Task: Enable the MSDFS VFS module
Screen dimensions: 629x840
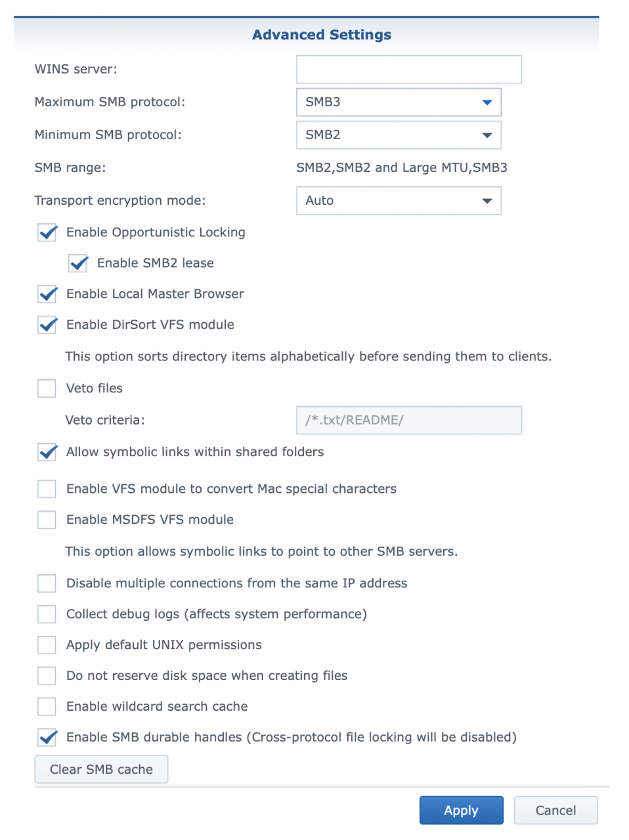Action: pyautogui.click(x=46, y=519)
